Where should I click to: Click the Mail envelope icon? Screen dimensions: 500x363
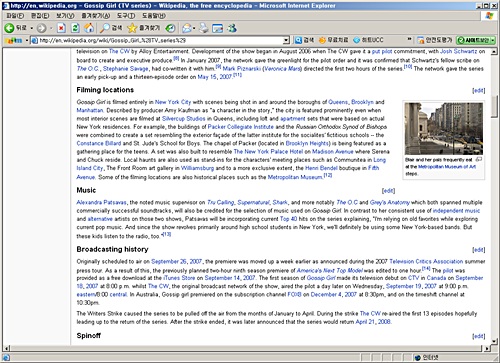pyautogui.click(x=187, y=28)
